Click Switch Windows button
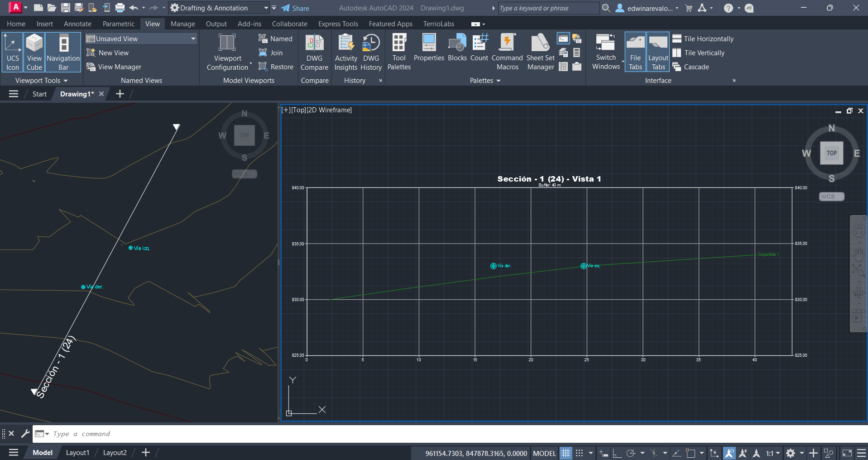Viewport: 868px width, 460px height. click(x=606, y=52)
